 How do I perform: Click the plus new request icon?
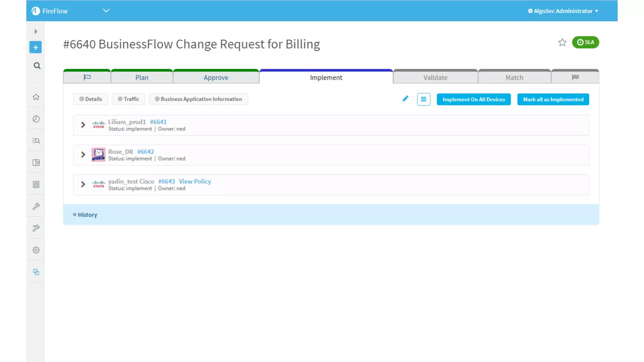tap(36, 47)
